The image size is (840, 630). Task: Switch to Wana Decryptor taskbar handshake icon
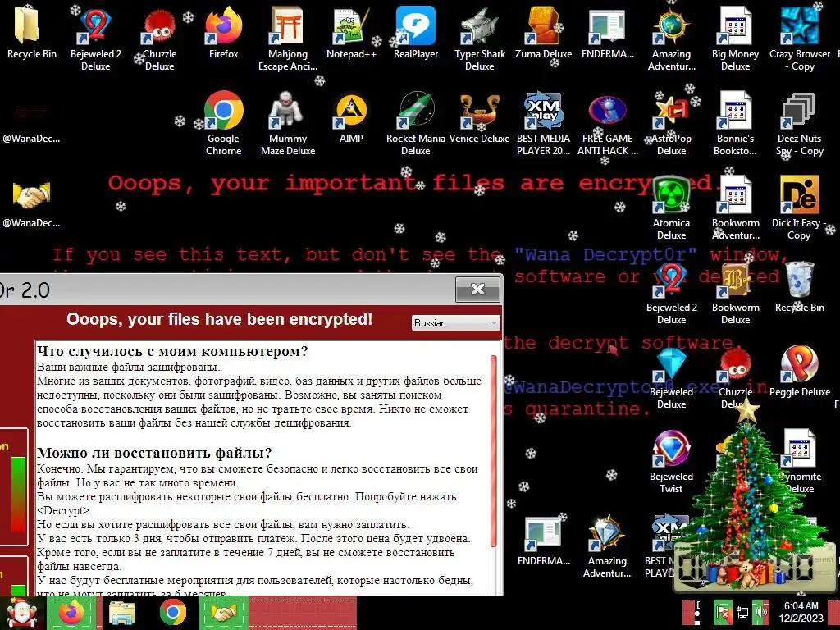pyautogui.click(x=224, y=613)
